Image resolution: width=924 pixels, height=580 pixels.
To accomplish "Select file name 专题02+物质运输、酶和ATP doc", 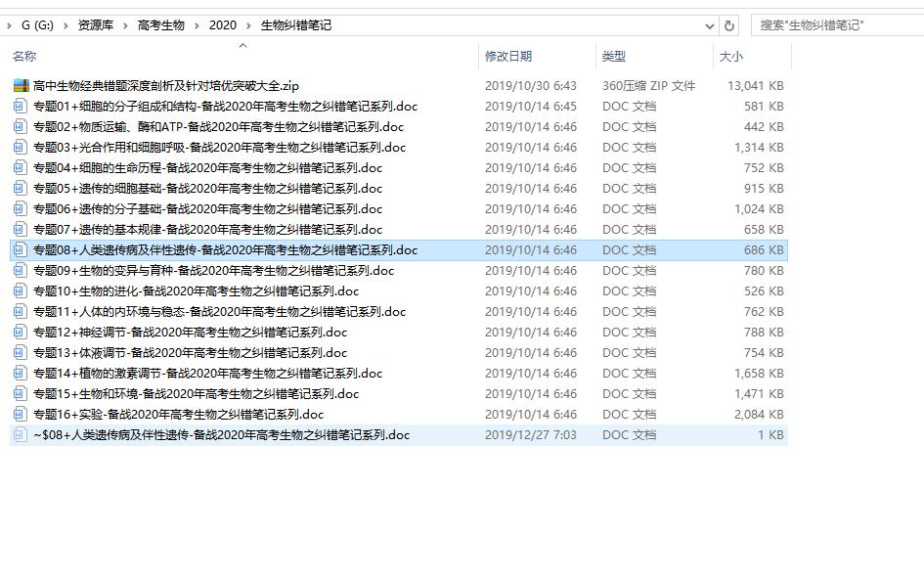I will [219, 127].
